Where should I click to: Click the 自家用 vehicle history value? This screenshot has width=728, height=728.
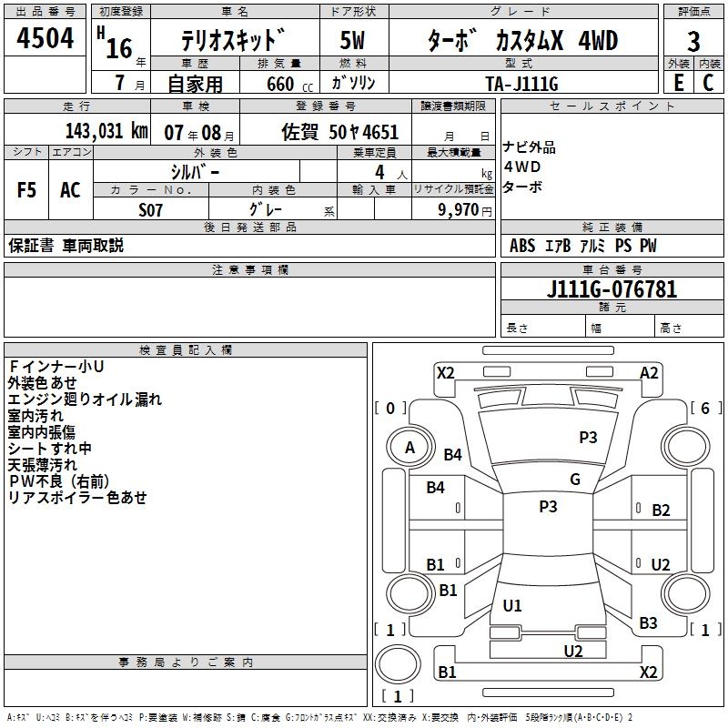(x=195, y=84)
